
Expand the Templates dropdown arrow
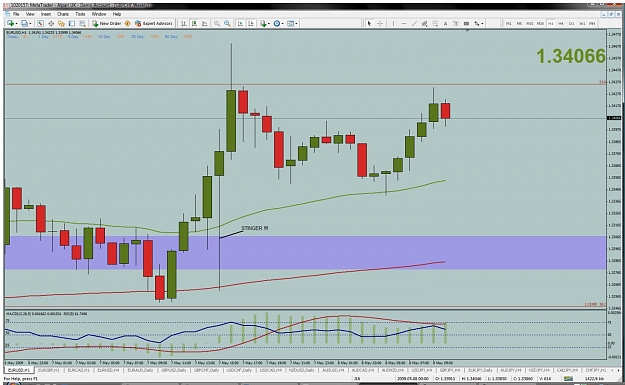point(297,24)
